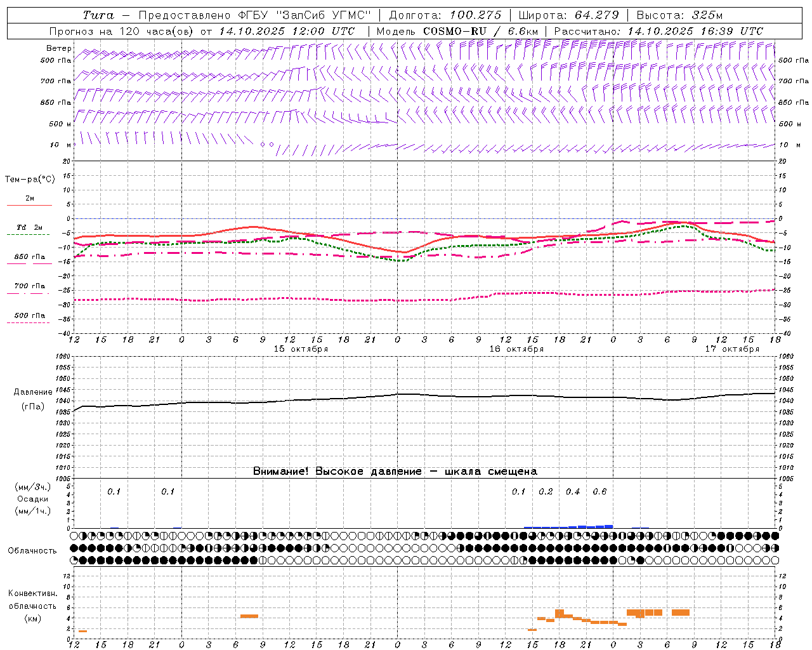
Task: Click the "Тем-ра(°C)" temperature legend title
Action: (x=30, y=180)
